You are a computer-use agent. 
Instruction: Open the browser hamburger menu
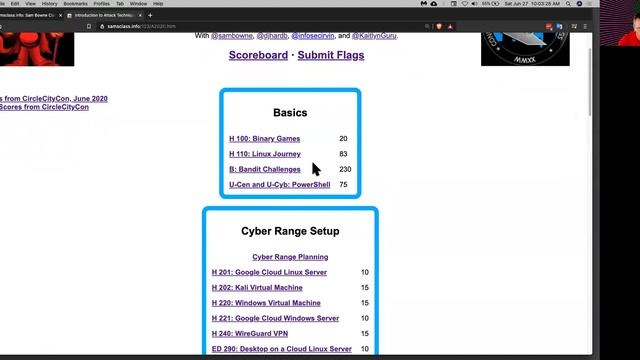coord(585,26)
